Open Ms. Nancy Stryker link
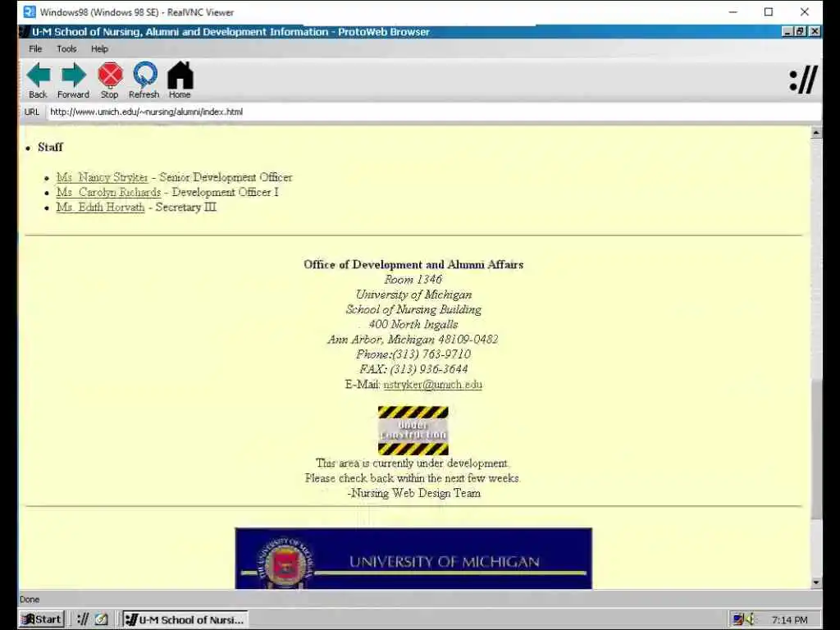This screenshot has width=840, height=630. coord(102,177)
